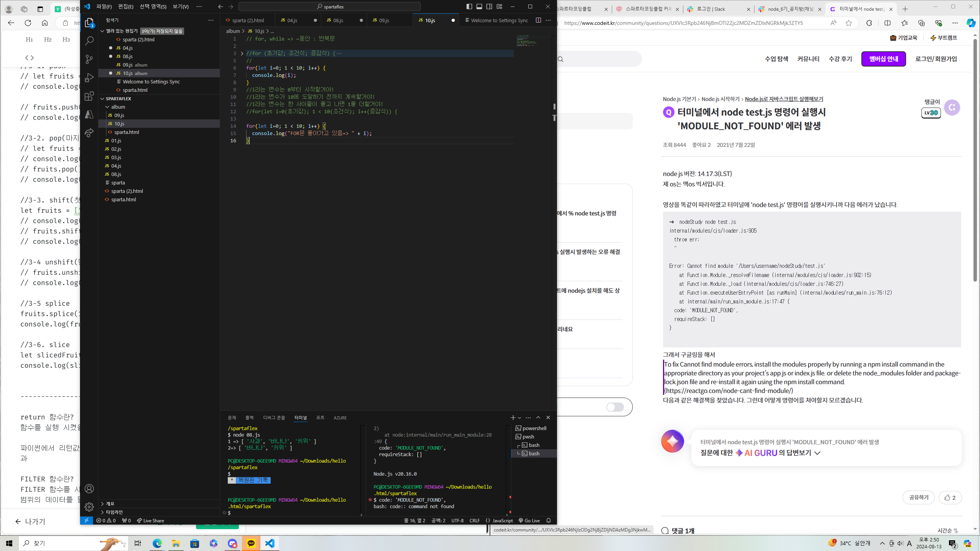Open a new terminal with plus icon
Image resolution: width=980 pixels, height=551 pixels.
(x=513, y=417)
